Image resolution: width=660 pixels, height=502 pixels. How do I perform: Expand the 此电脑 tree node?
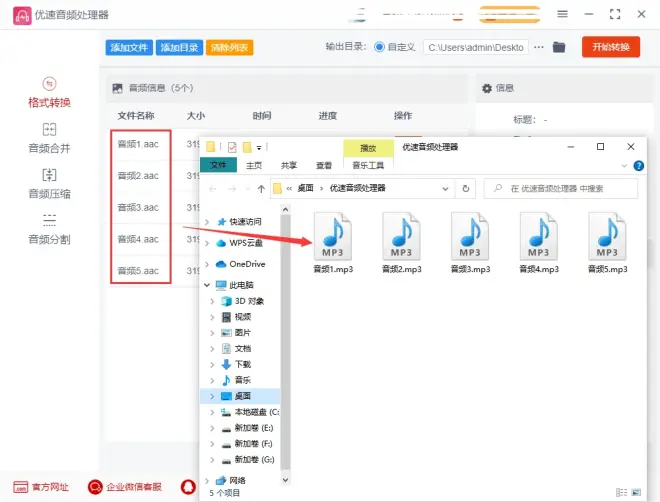tap(208, 285)
